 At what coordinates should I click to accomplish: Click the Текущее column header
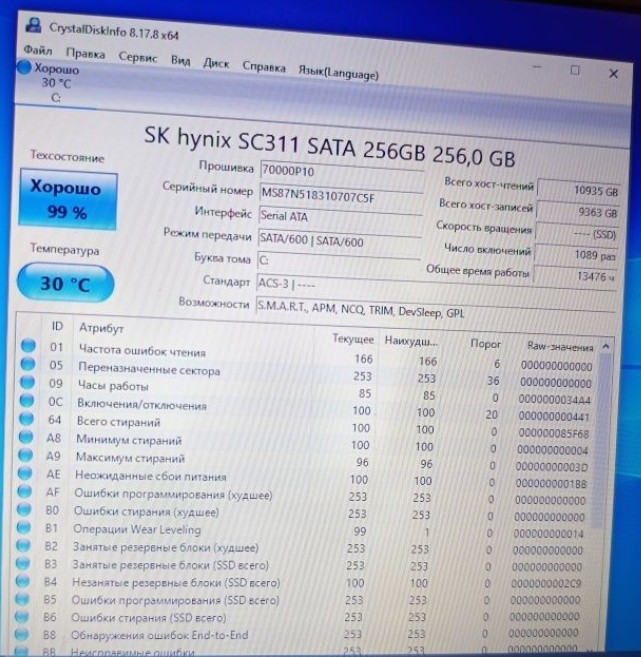(x=353, y=339)
